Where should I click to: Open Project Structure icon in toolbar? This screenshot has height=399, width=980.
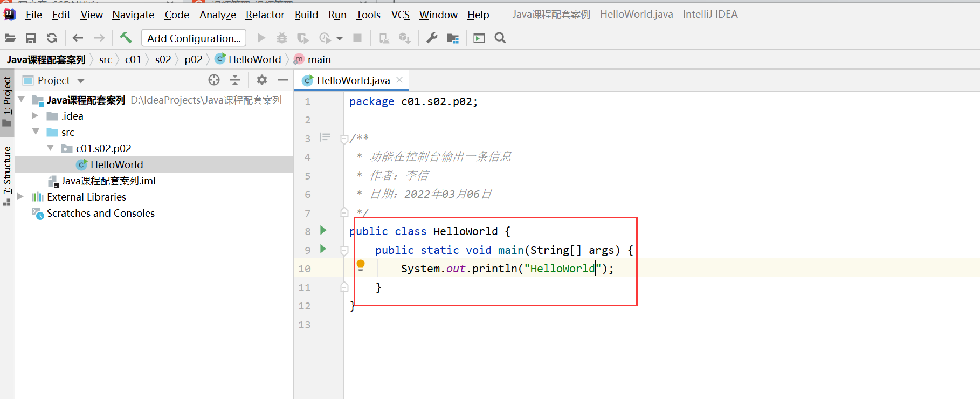click(x=453, y=38)
